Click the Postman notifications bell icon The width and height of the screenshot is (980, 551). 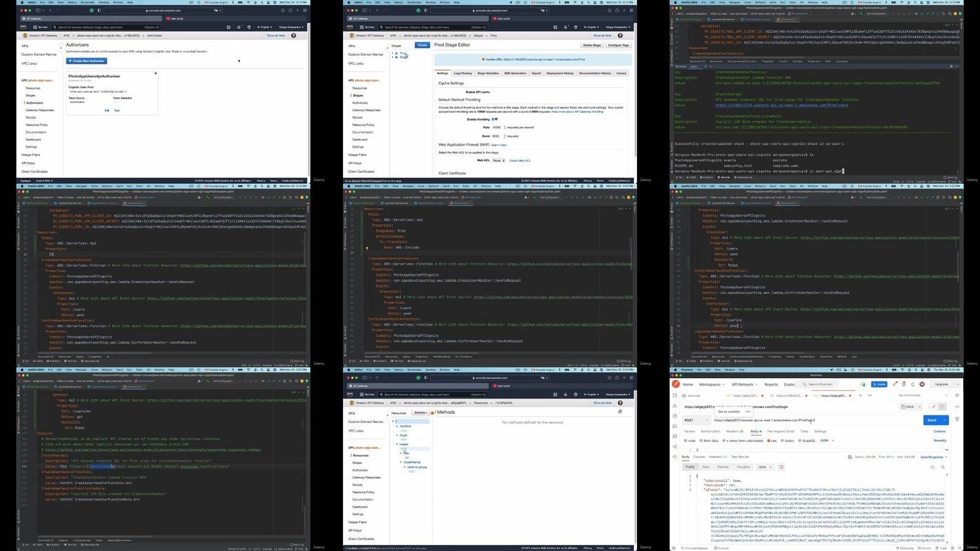[x=913, y=384]
